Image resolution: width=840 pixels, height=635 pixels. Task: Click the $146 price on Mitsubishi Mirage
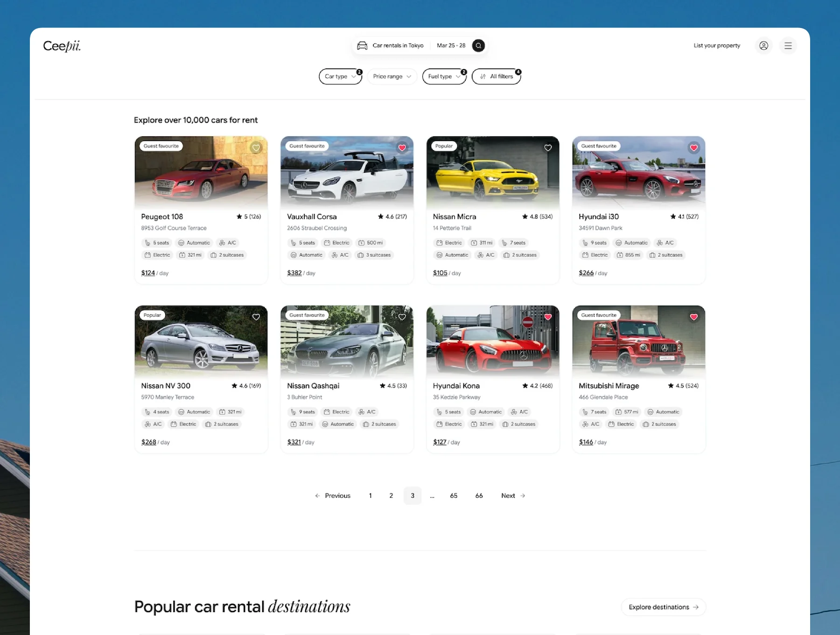pyautogui.click(x=586, y=442)
